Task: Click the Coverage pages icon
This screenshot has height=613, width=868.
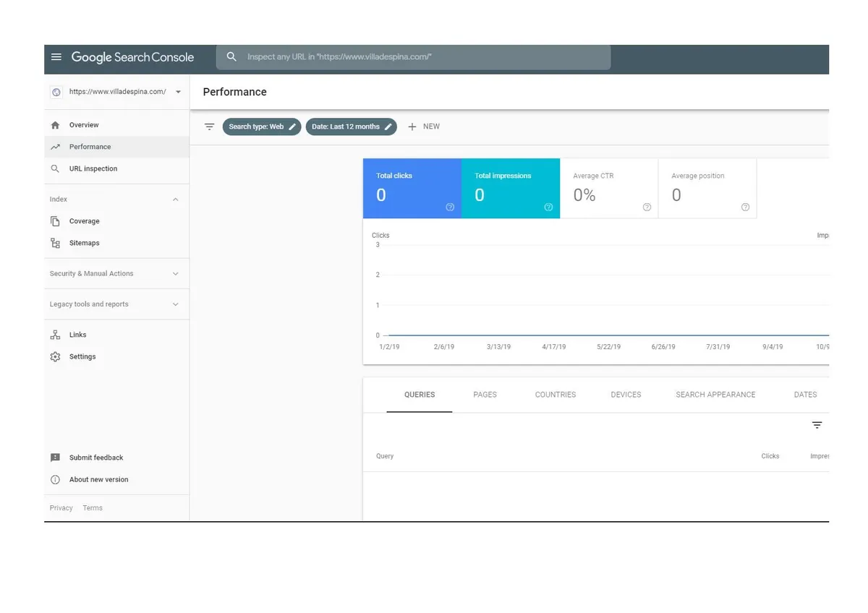Action: (56, 221)
